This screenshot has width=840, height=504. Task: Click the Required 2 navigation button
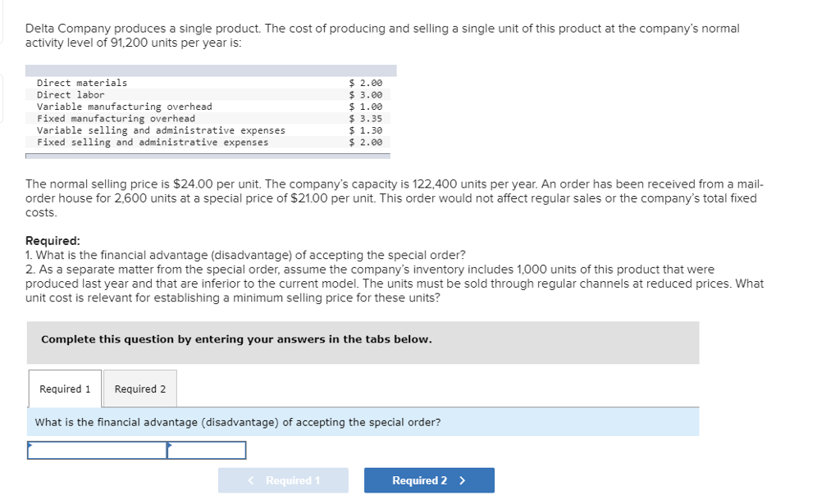[x=429, y=480]
